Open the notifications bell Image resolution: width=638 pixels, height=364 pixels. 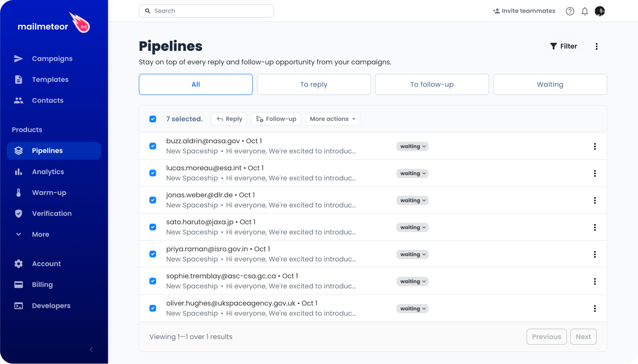tap(585, 11)
